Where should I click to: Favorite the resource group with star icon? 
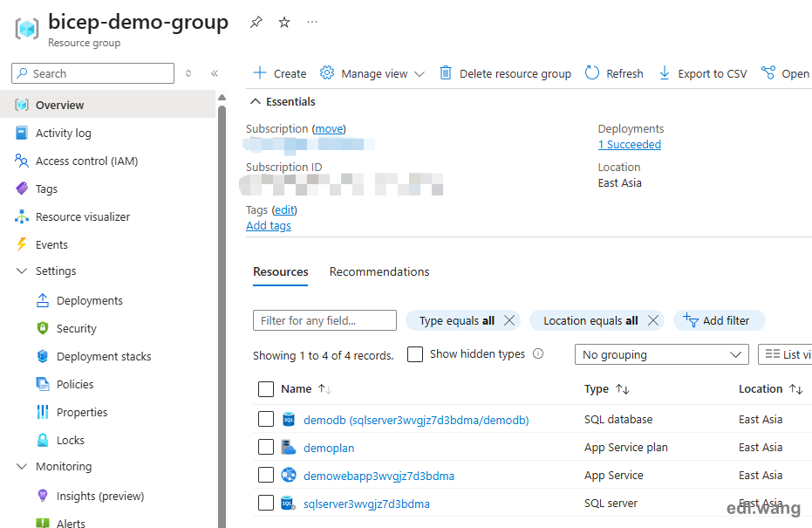284,23
